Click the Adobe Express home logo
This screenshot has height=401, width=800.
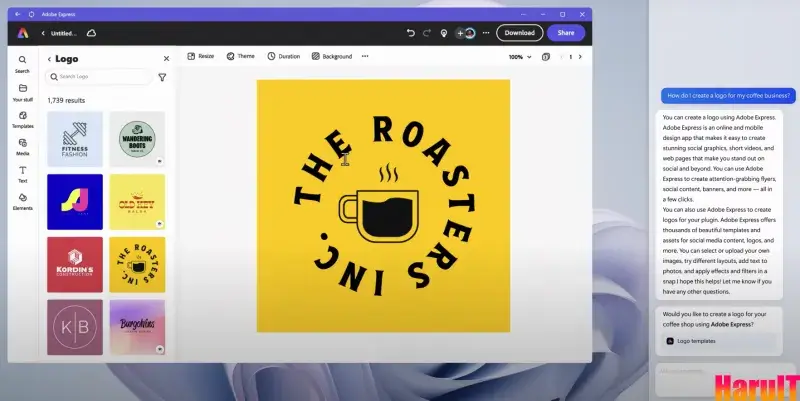(23, 33)
